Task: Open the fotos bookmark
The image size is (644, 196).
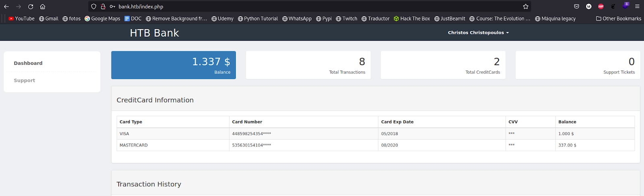Action: point(72,19)
